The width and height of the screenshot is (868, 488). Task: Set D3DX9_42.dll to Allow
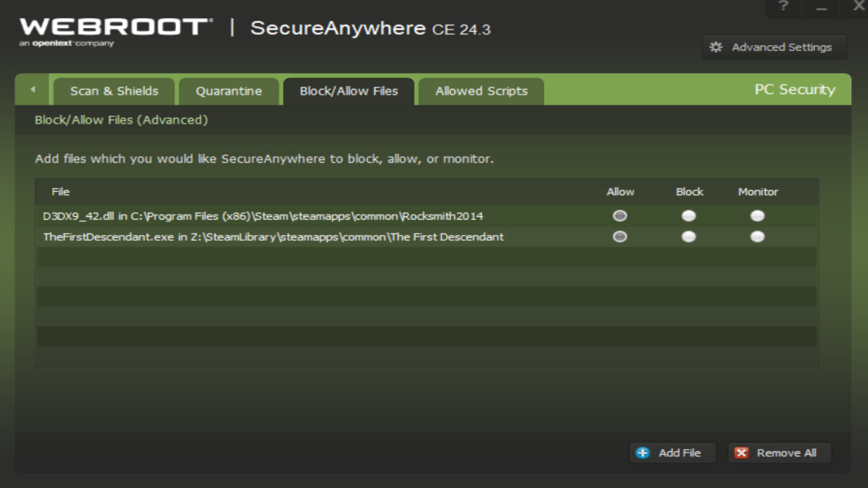click(x=620, y=215)
